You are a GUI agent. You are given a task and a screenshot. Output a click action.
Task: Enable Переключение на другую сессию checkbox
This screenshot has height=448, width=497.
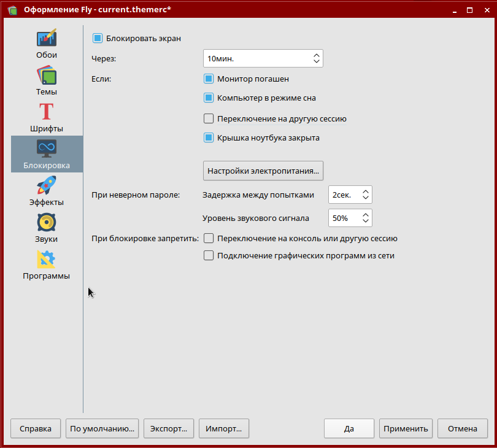pyautogui.click(x=209, y=118)
